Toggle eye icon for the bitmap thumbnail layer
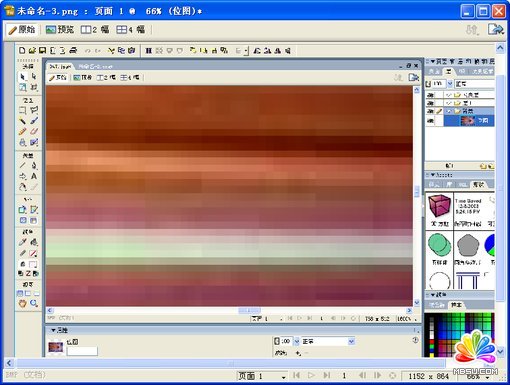 point(431,121)
